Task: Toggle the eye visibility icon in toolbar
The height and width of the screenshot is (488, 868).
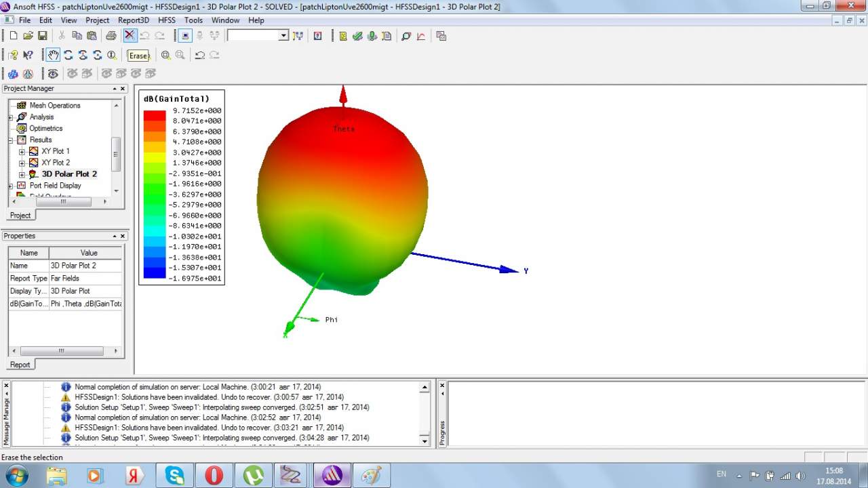Action: click(53, 73)
